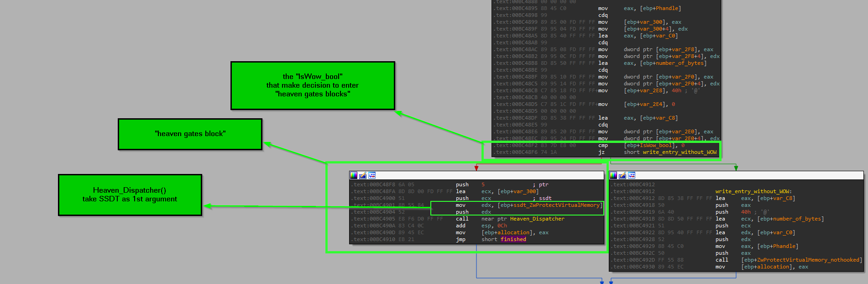Select the title bar of the write_entry_without_WOW block
Image resolution: width=868 pixels, height=284 pixels.
[736, 175]
